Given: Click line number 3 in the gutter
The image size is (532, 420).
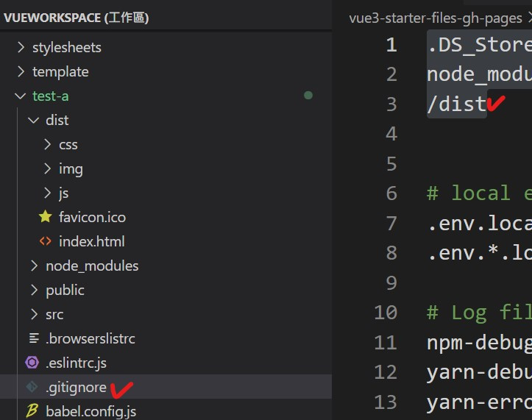Looking at the screenshot, I should tap(390, 104).
